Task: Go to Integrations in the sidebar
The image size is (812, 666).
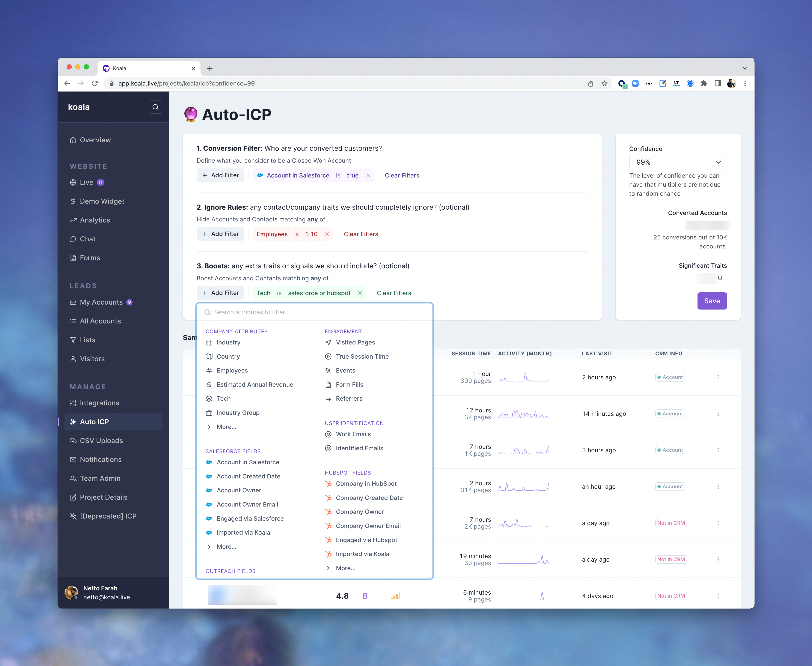Action: point(99,403)
